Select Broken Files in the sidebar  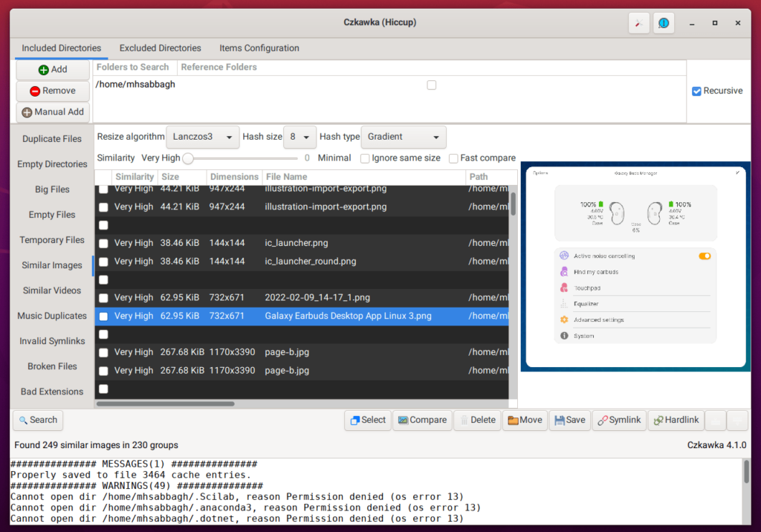(52, 366)
